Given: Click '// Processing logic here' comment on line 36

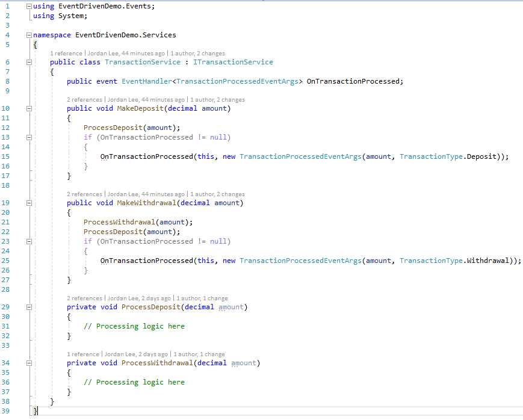Looking at the screenshot, I should click(x=134, y=382).
